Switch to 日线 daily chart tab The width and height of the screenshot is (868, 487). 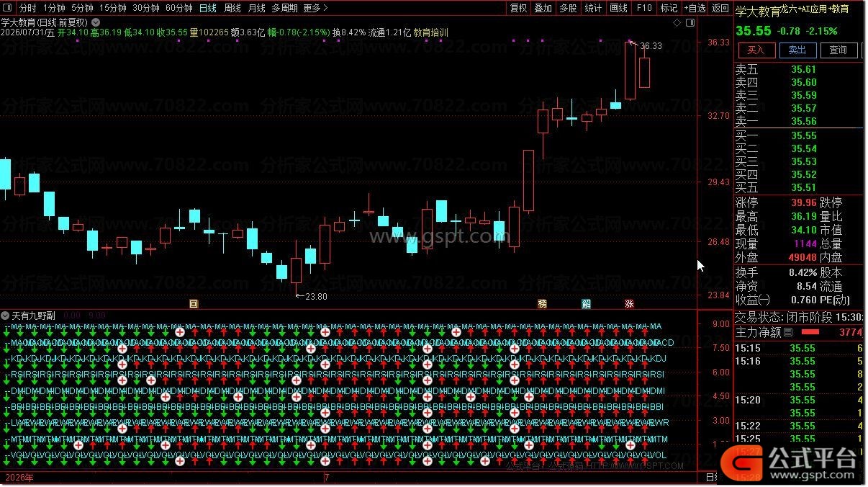(x=207, y=8)
